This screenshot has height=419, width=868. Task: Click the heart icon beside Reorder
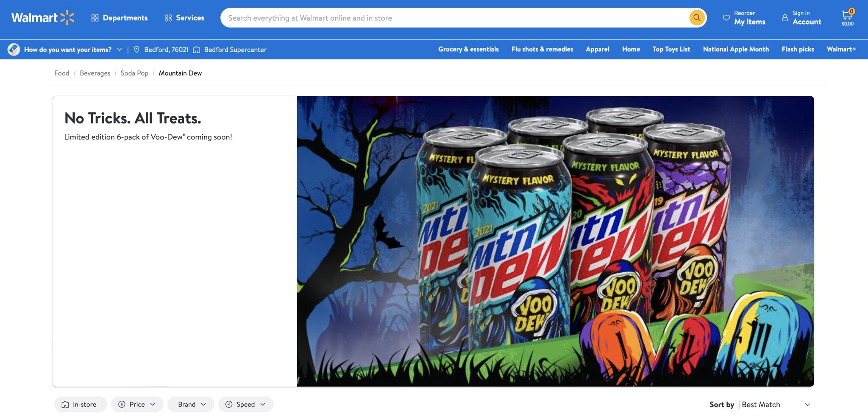tap(726, 18)
